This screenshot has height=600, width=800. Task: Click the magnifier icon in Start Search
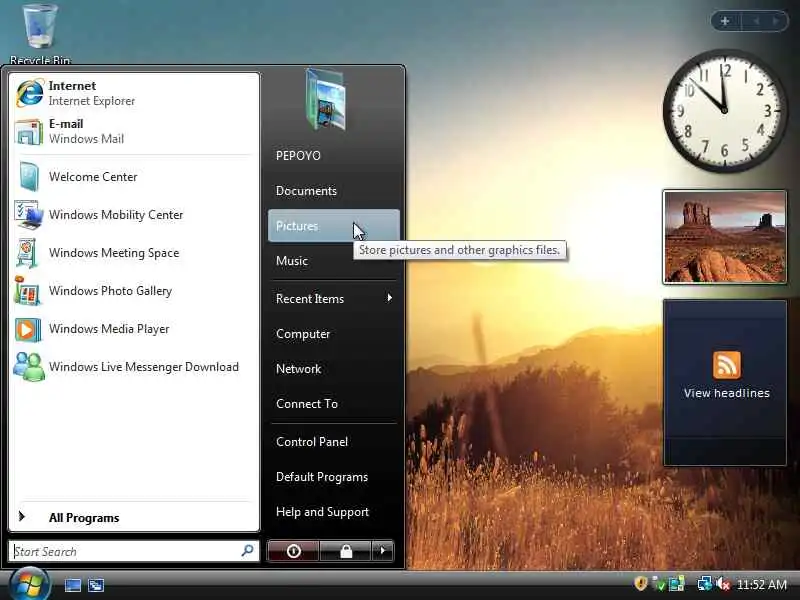point(247,551)
